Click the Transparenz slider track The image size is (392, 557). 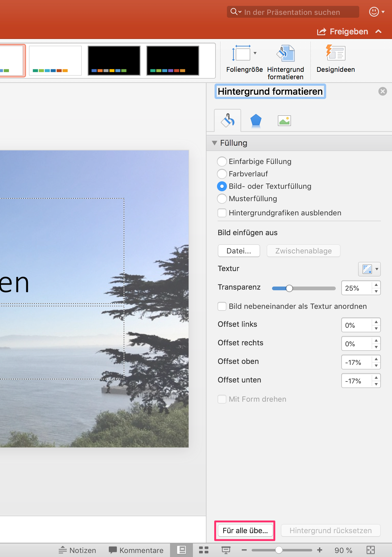point(304,288)
